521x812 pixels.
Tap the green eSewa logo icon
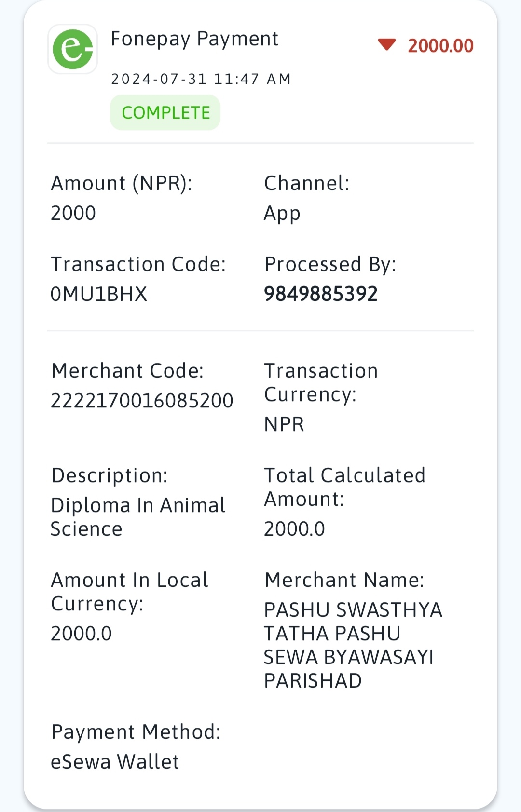point(73,49)
